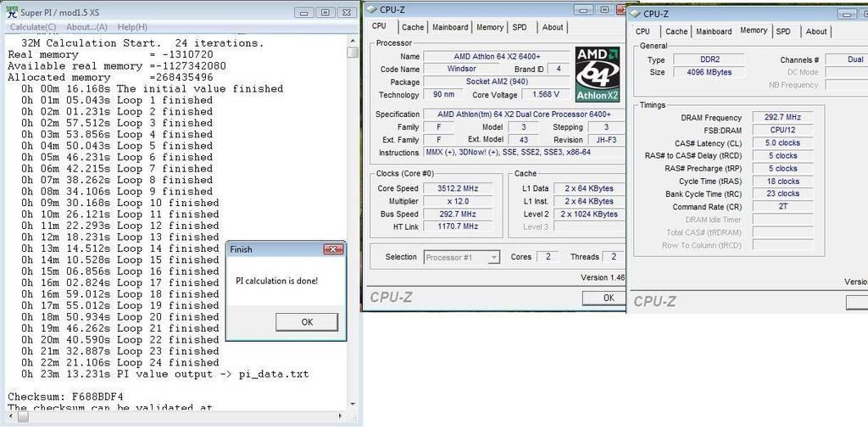Click the PI value output pi_data.txt line
The width and height of the screenshot is (868, 430).
coord(165,374)
